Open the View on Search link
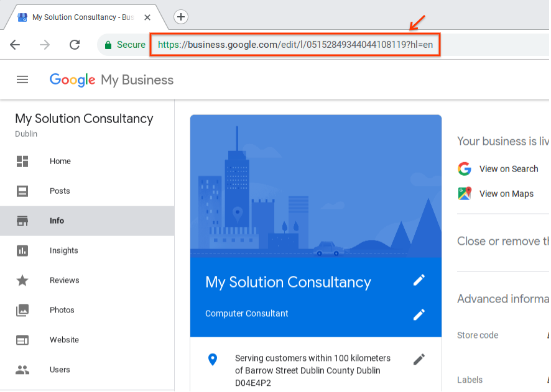Image resolution: width=551 pixels, height=392 pixels. 509,168
